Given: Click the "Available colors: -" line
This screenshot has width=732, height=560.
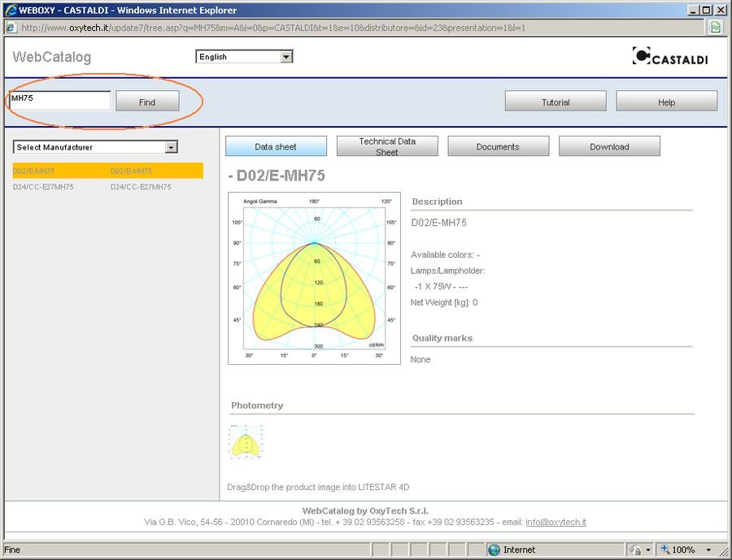Looking at the screenshot, I should pos(446,254).
